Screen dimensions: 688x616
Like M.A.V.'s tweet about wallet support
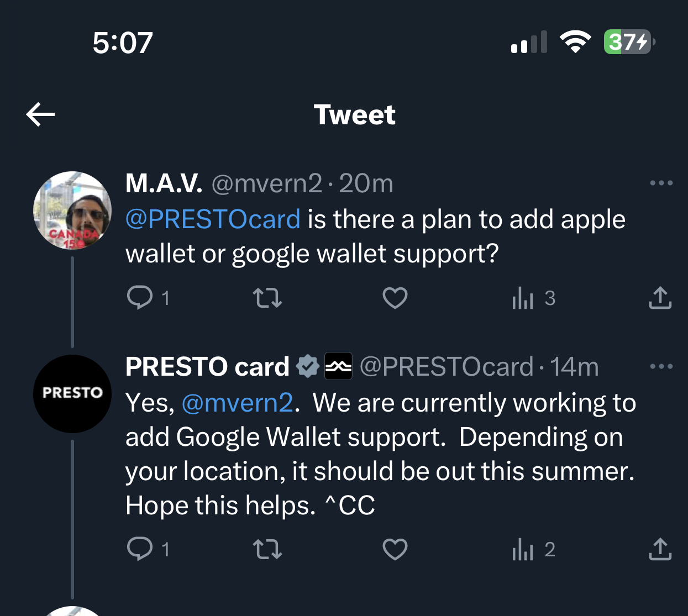click(395, 298)
